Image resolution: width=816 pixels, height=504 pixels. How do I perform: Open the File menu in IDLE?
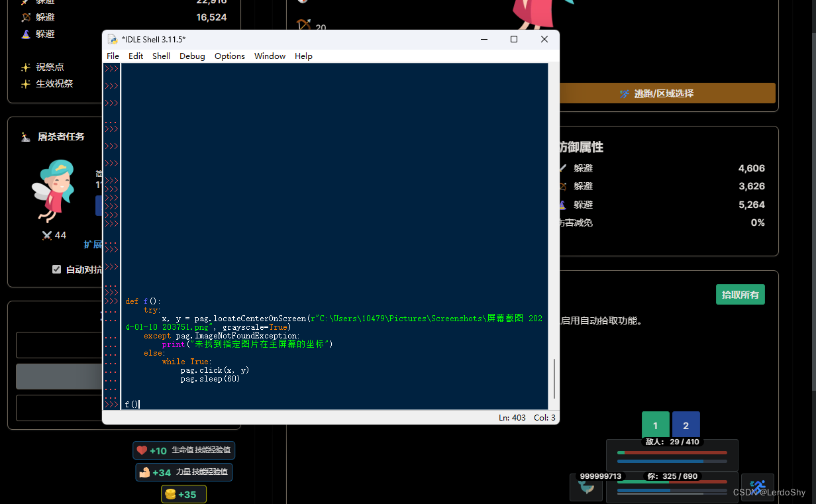click(x=112, y=56)
